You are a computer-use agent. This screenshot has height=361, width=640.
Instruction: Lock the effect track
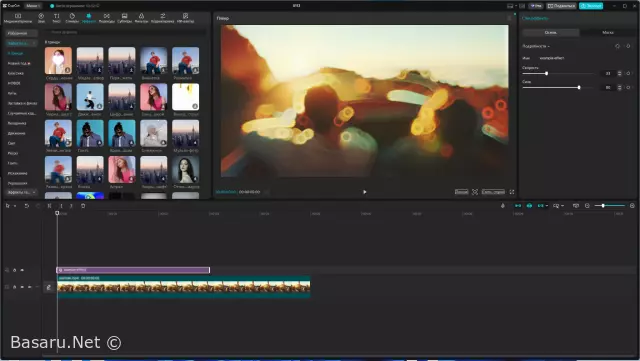point(14,270)
